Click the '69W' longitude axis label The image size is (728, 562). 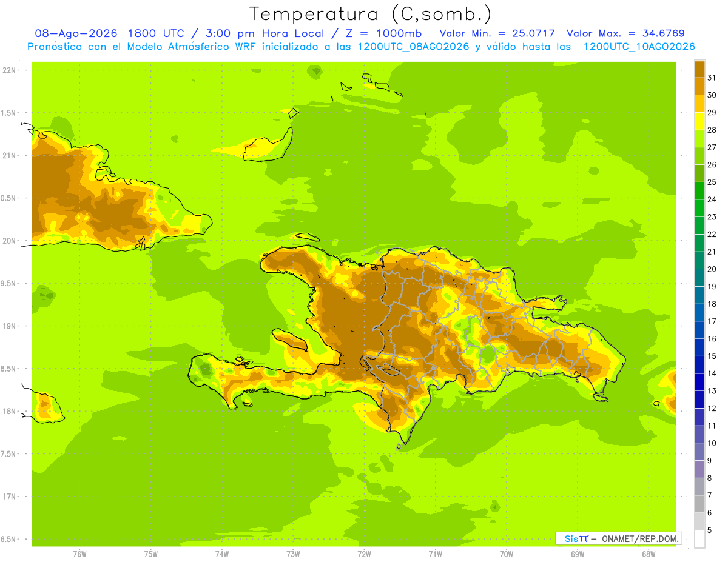(x=578, y=554)
